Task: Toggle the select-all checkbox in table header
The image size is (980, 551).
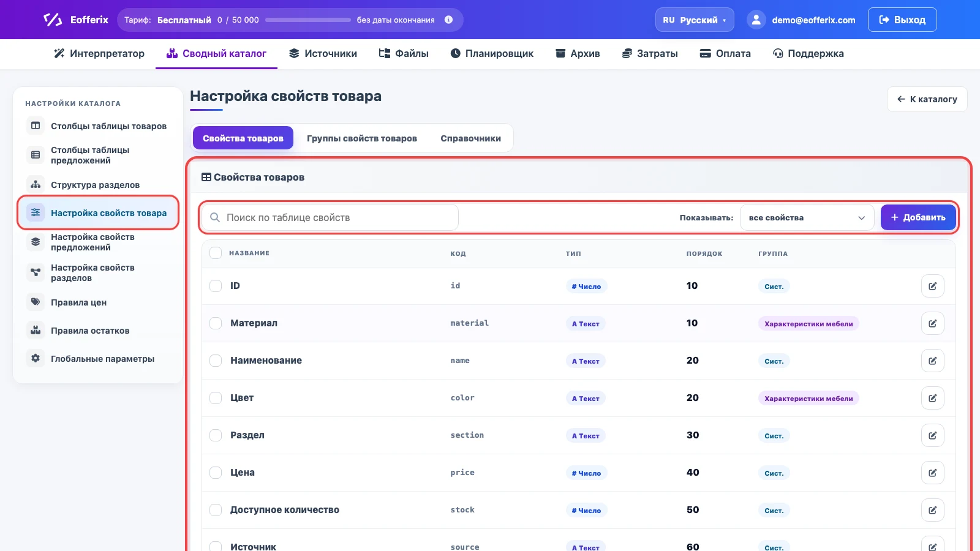Action: point(216,253)
